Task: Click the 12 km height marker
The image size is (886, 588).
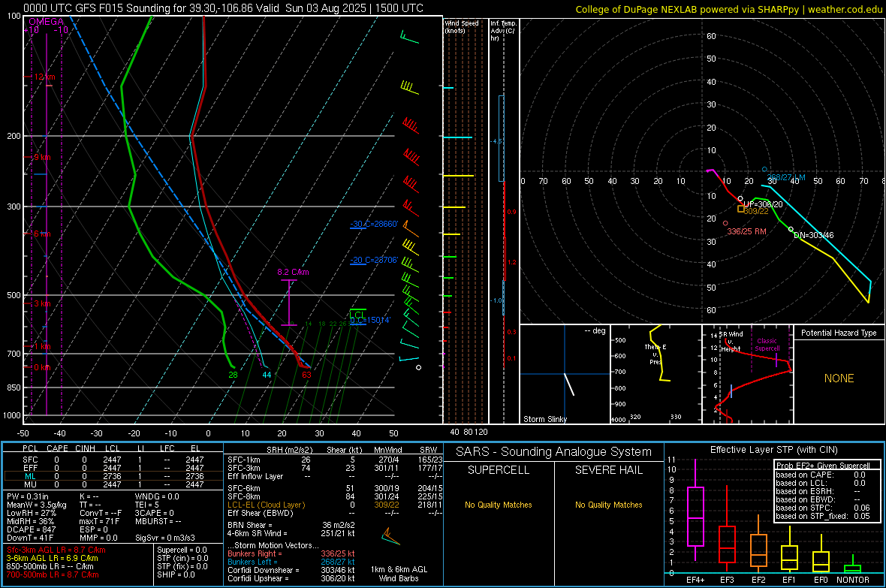Action: point(44,77)
